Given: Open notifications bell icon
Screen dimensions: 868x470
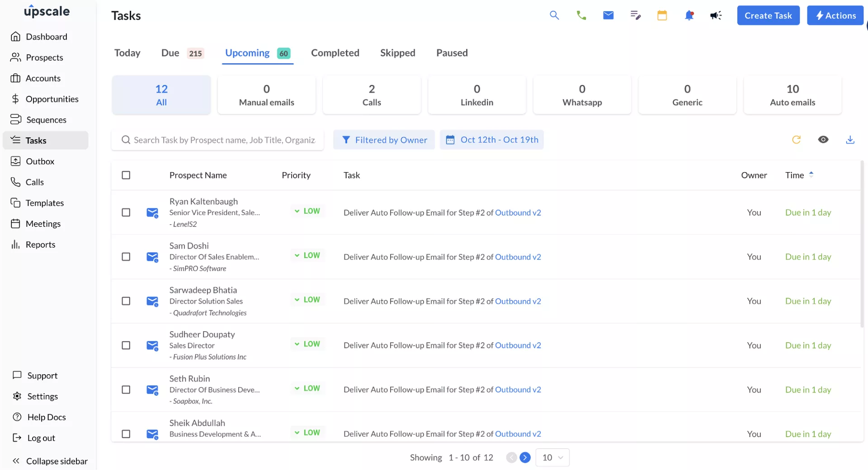Looking at the screenshot, I should tap(689, 15).
